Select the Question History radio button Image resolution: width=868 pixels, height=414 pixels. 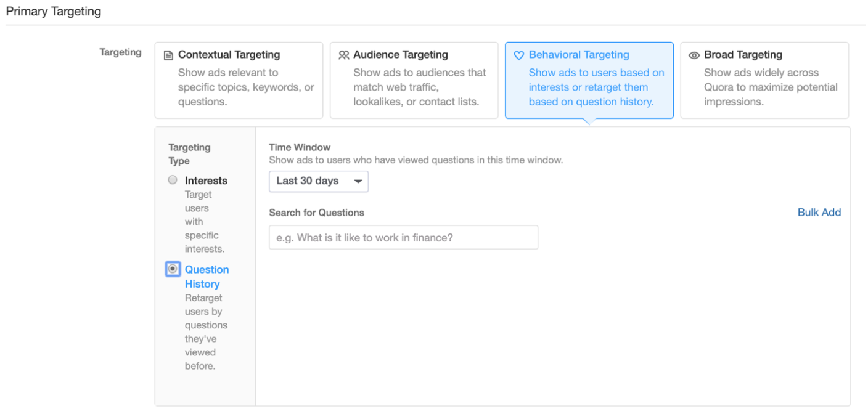point(173,269)
